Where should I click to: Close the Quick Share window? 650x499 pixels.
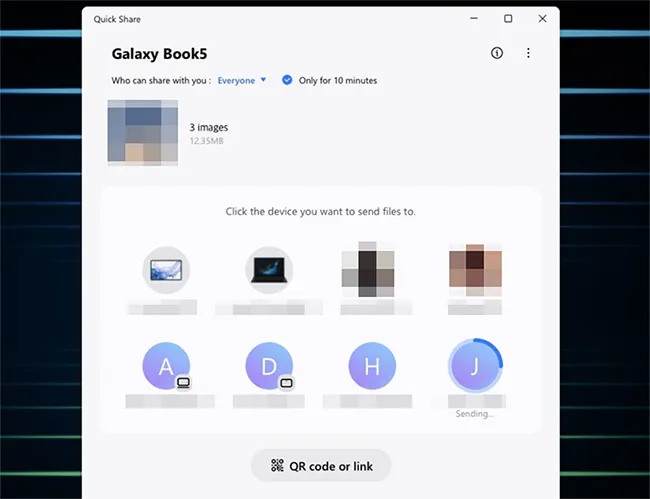click(x=542, y=18)
